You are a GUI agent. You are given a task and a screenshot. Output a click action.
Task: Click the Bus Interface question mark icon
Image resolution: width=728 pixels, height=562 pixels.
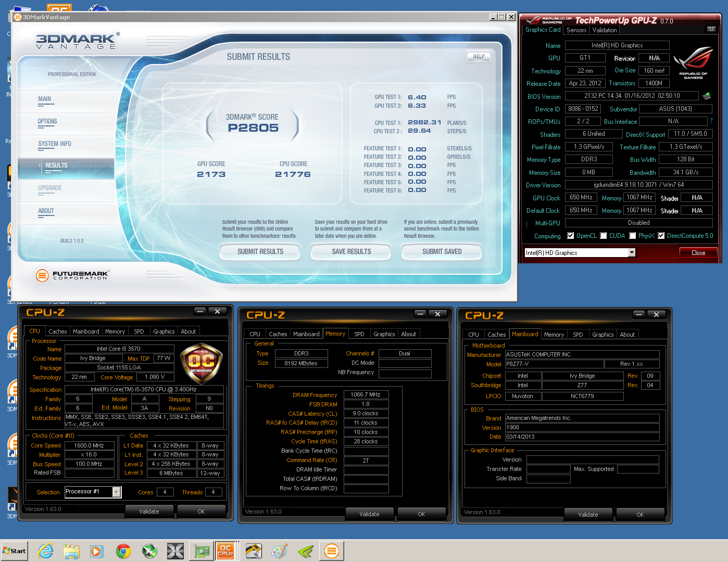click(x=711, y=121)
